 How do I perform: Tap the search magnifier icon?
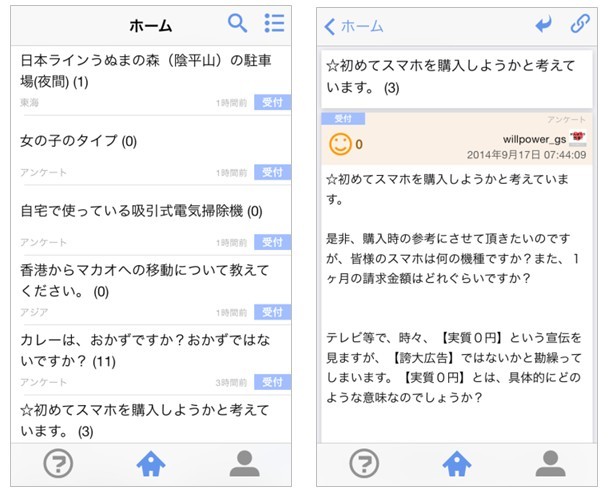click(237, 23)
